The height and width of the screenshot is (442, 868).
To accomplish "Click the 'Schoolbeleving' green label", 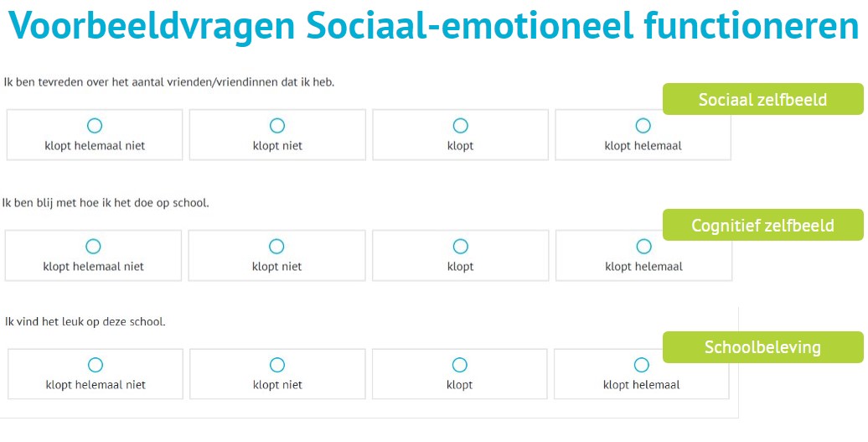I will (x=762, y=347).
